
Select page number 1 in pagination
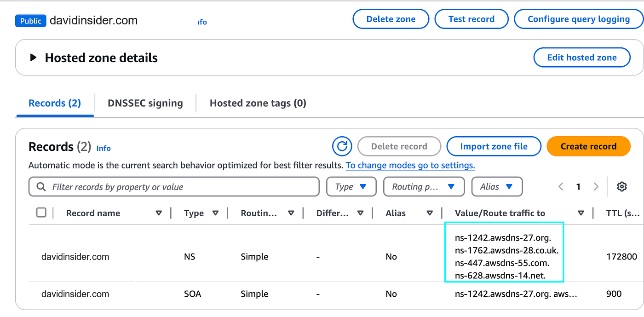point(578,186)
